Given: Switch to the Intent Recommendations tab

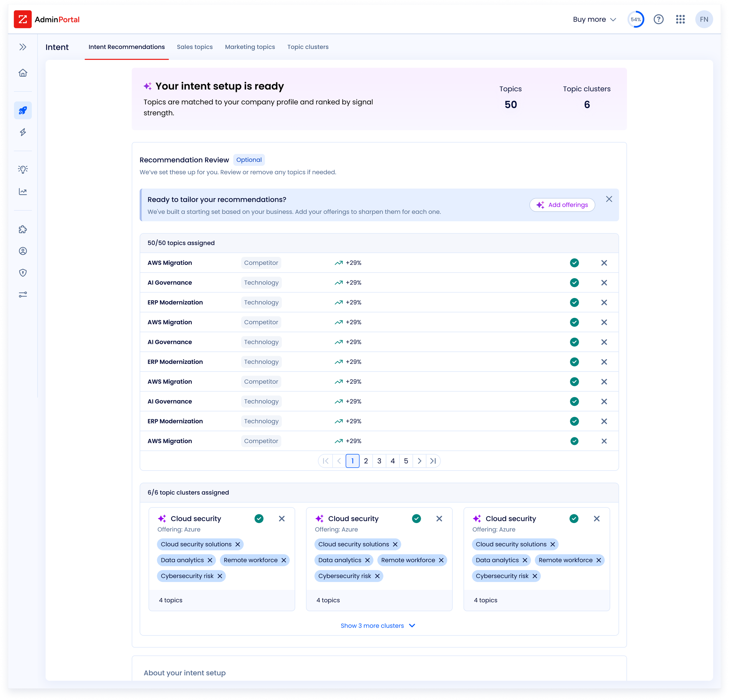Looking at the screenshot, I should pos(127,47).
